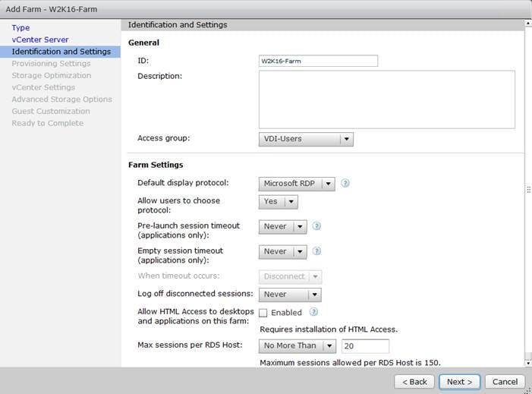Click the Next button

pyautogui.click(x=459, y=382)
